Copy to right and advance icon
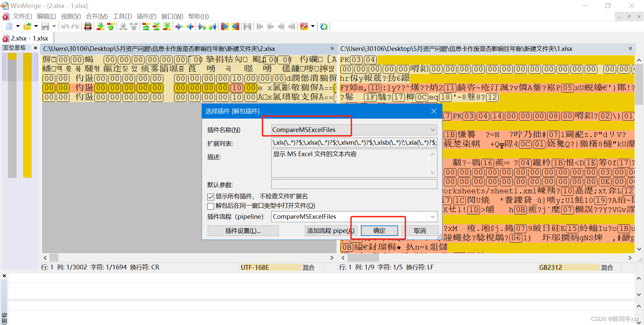The image size is (644, 325). pos(202,26)
